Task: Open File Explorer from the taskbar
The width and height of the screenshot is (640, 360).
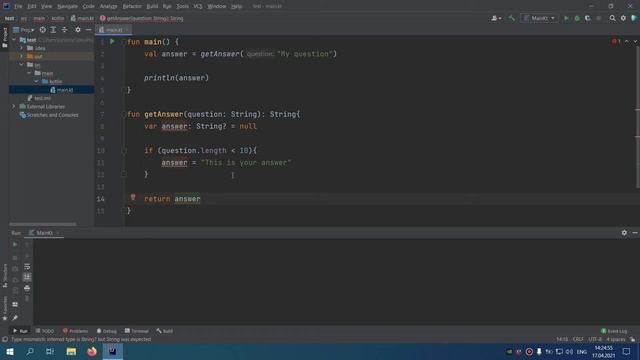Action: [x=71, y=352]
